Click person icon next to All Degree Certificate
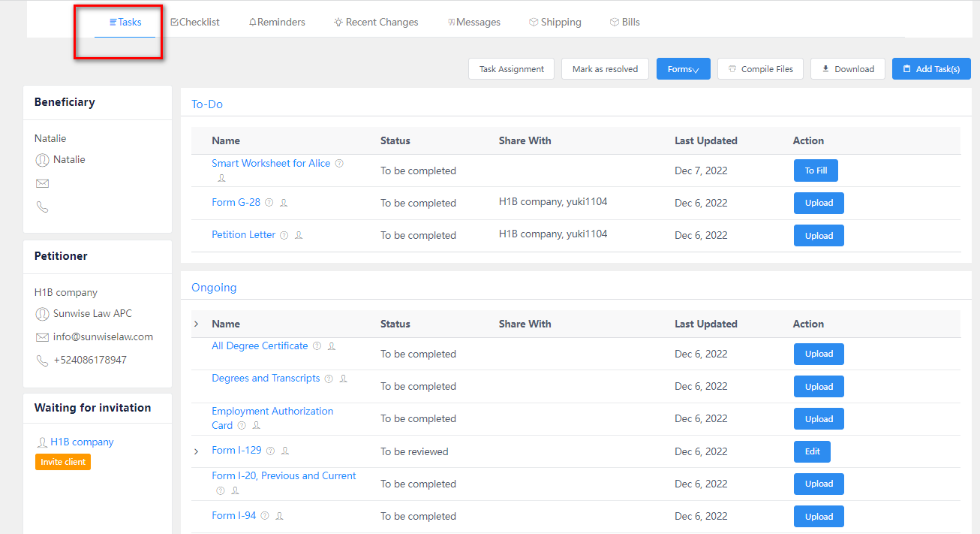980x534 pixels. tap(332, 346)
